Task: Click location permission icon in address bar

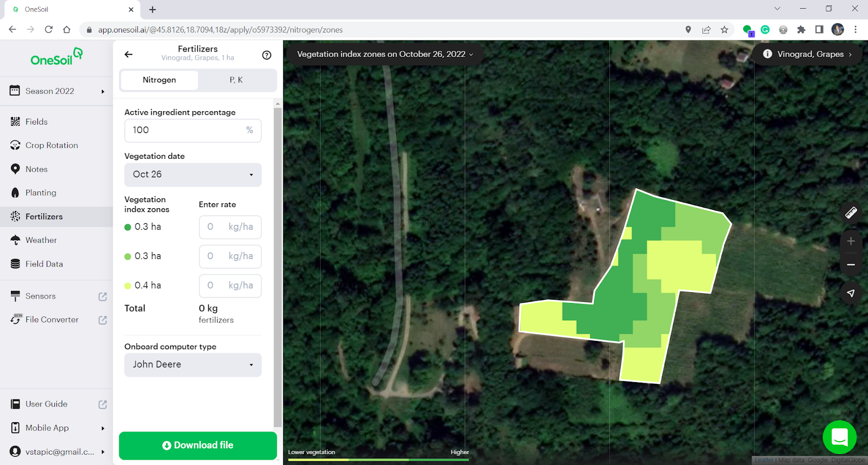Action: [688, 30]
